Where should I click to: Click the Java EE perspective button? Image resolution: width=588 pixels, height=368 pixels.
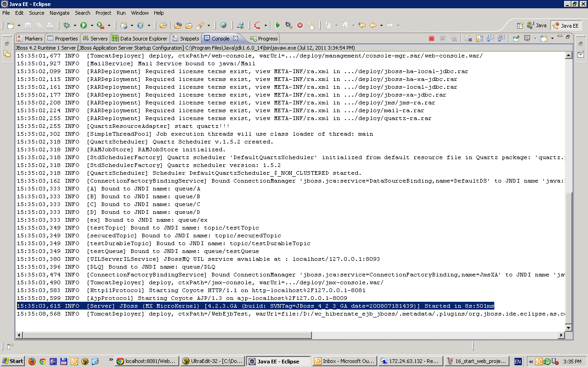[x=566, y=25]
